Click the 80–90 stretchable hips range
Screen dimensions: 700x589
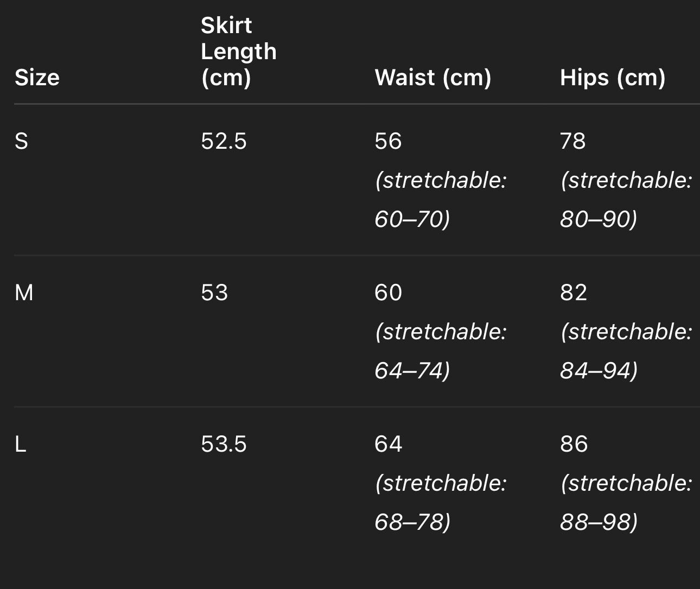tap(599, 219)
